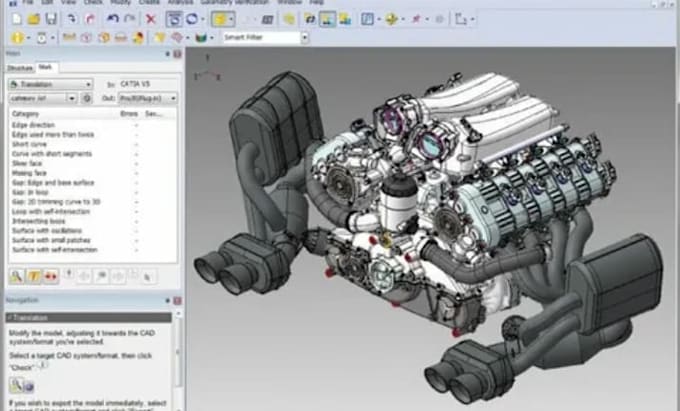Select 'Surface with small patches' row

[92, 240]
